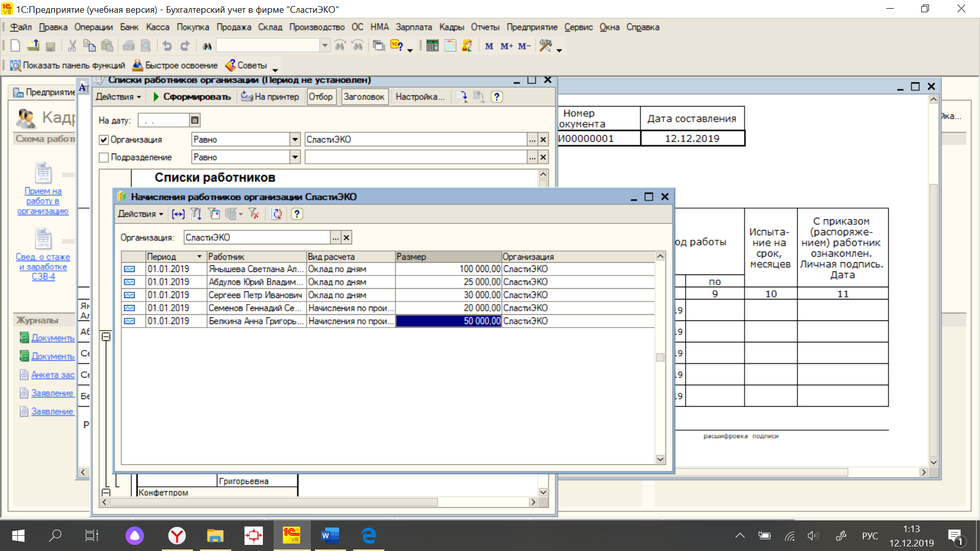Expand the Равно dropdown for Подразделение
Viewport: 980px width, 551px height.
[x=295, y=158]
